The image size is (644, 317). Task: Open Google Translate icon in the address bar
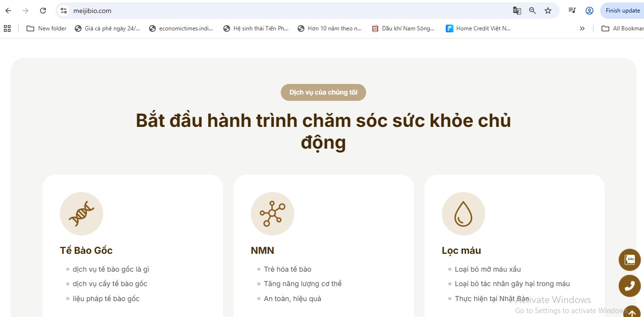[x=517, y=10]
